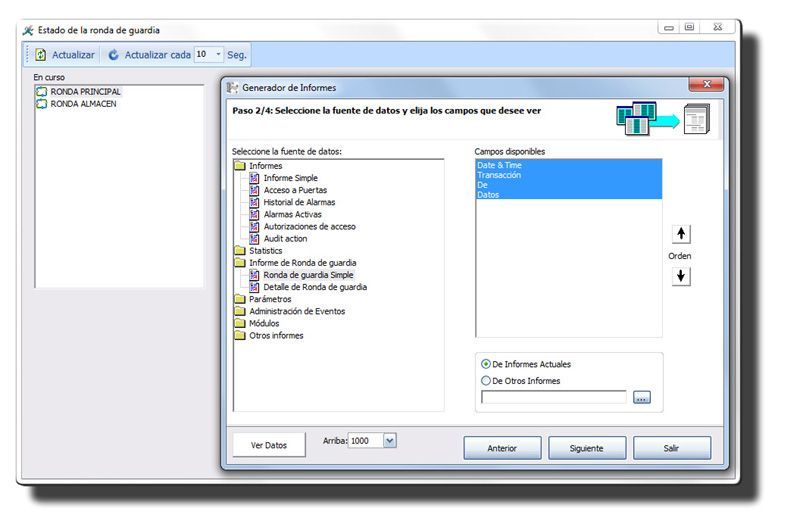The width and height of the screenshot is (800, 524).
Task: Select Detalle de Ronda de guardia text
Action: pyautogui.click(x=315, y=287)
